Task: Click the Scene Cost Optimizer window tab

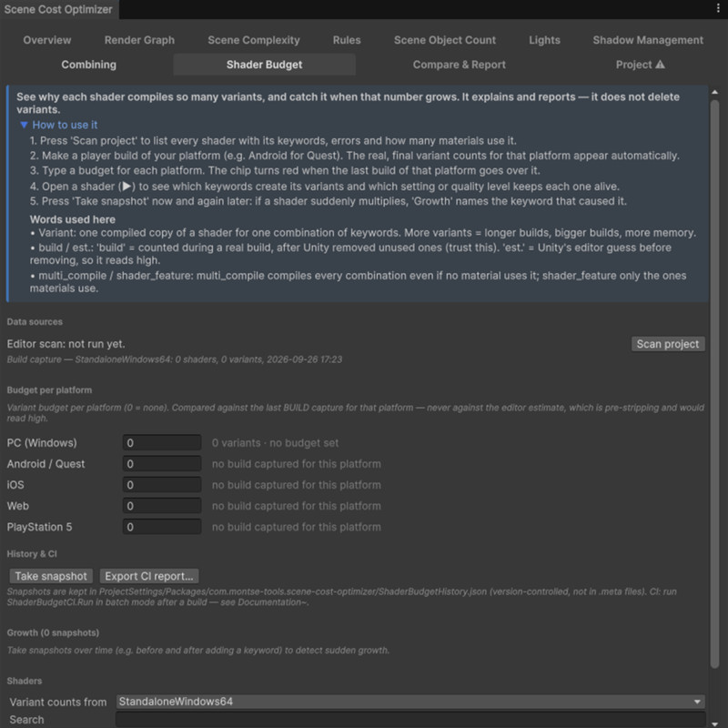Action: point(58,9)
